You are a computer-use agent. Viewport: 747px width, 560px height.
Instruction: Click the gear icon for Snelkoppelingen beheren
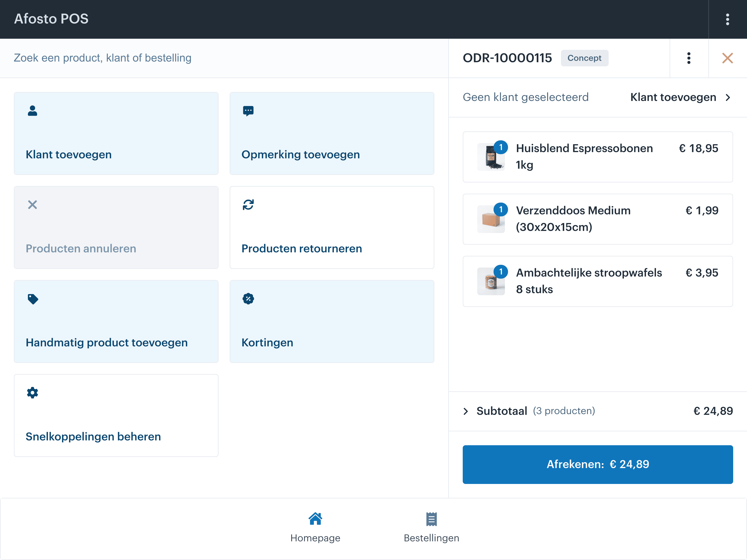(33, 392)
